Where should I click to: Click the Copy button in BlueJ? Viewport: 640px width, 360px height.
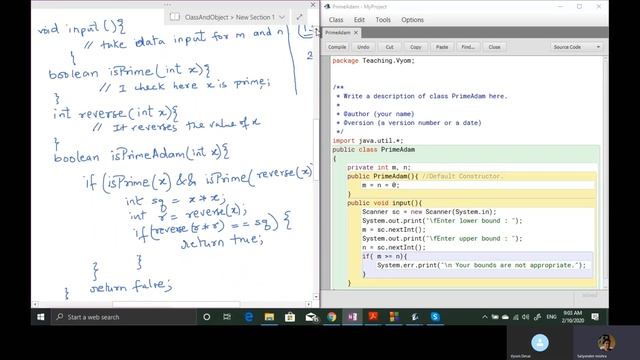(x=416, y=47)
